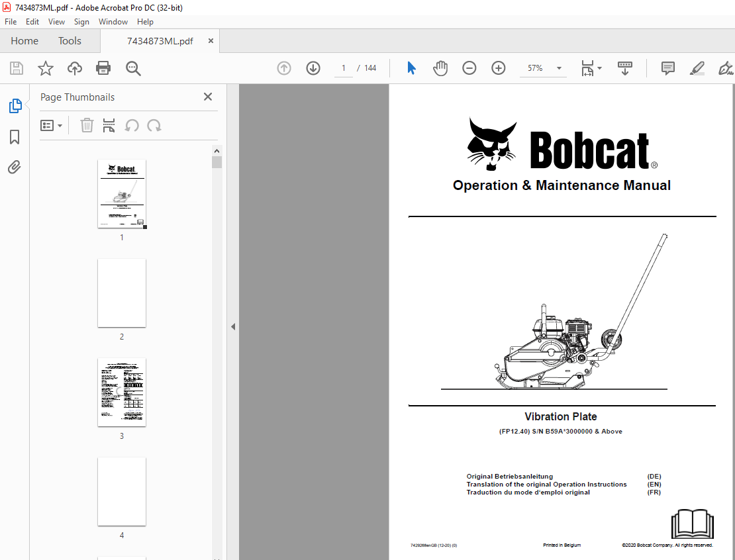Viewport: 735px width, 560px height.
Task: Select page 3 thumbnail
Action: pyautogui.click(x=122, y=393)
